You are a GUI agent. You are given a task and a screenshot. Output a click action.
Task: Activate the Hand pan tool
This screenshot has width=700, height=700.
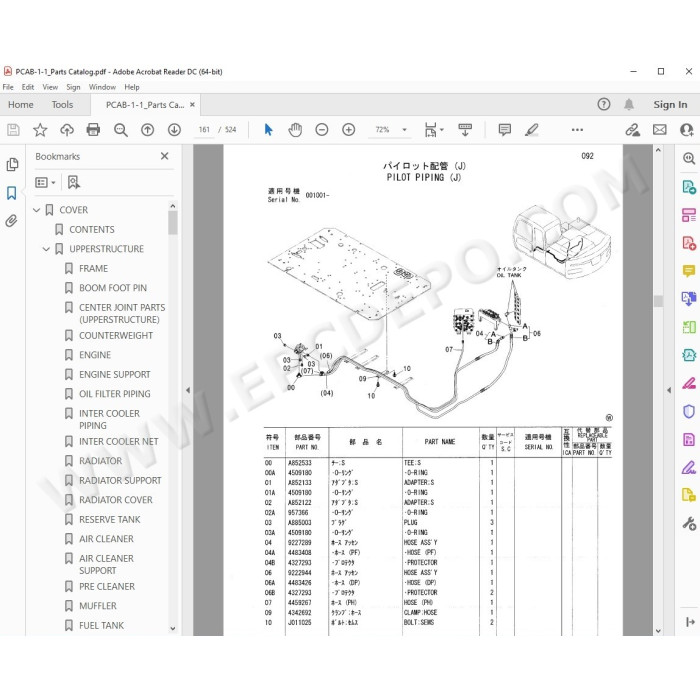point(295,130)
